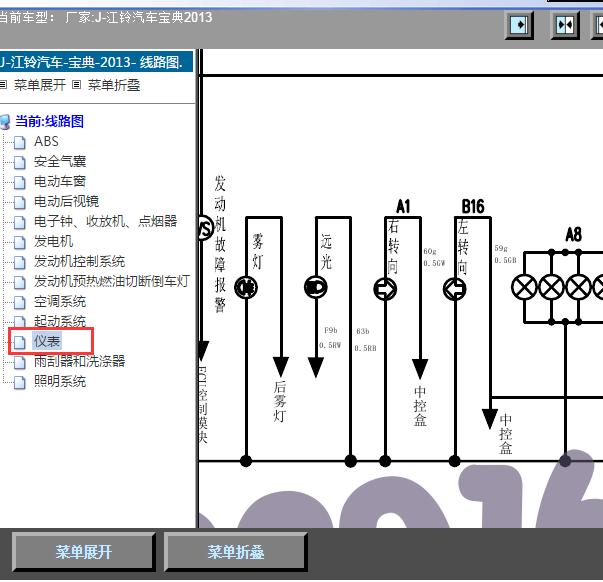The width and height of the screenshot is (603, 582).
Task: Select 发电机 tree item
Action: pyautogui.click(x=53, y=241)
